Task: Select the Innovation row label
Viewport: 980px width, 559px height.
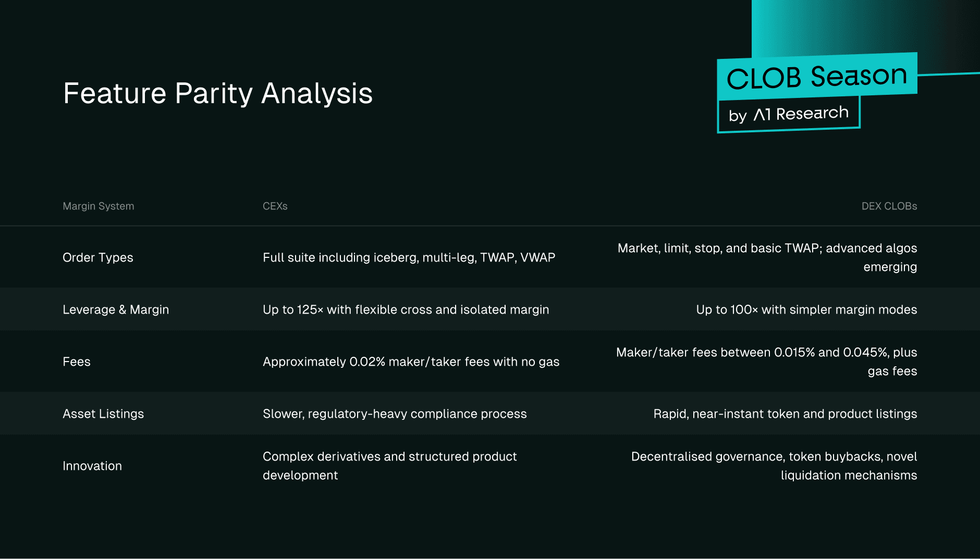Action: point(92,466)
